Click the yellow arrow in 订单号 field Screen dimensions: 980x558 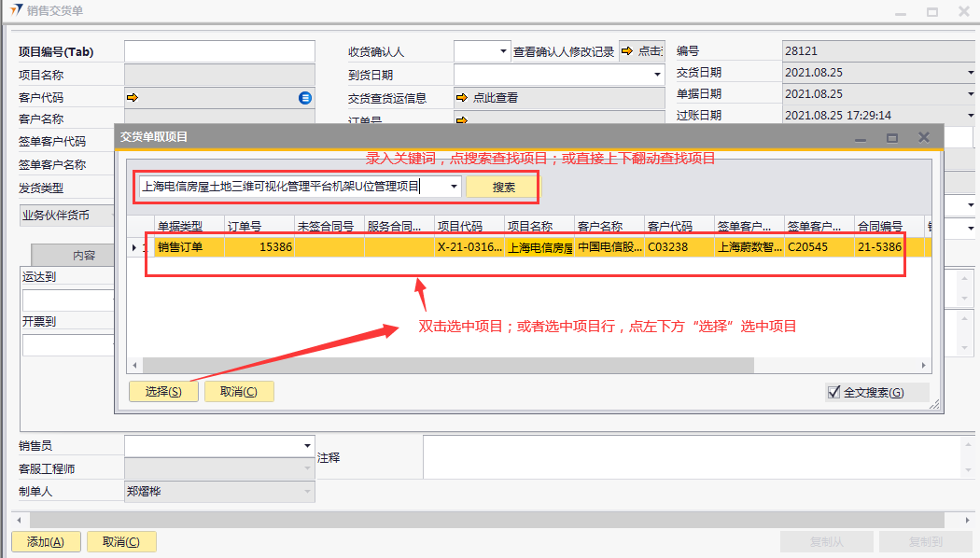click(461, 119)
